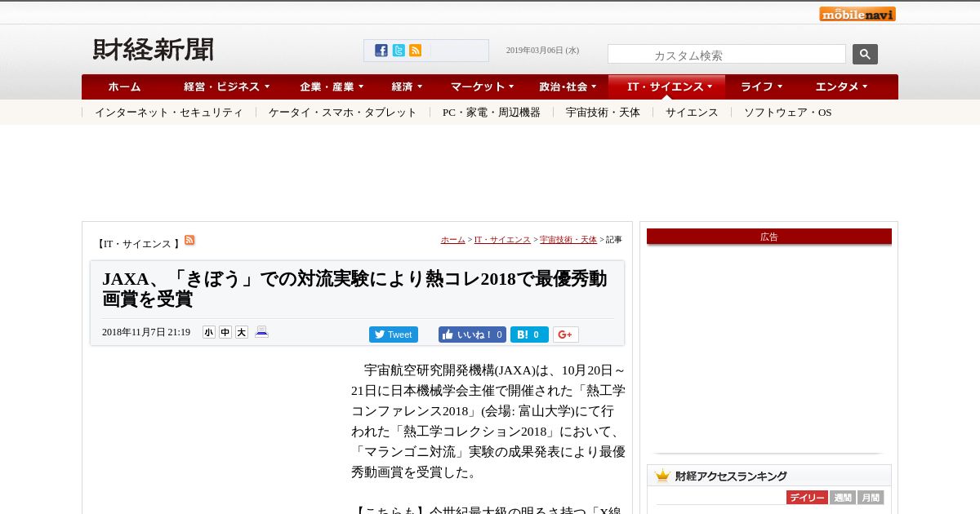Open 宇宙技術・天体 subcategory in sub-navigation
The height and width of the screenshot is (514, 980).
click(x=603, y=113)
